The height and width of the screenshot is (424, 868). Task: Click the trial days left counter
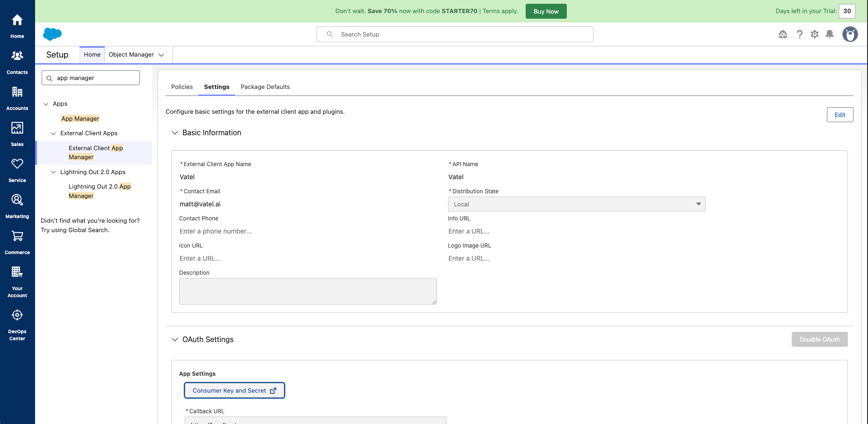coord(847,11)
